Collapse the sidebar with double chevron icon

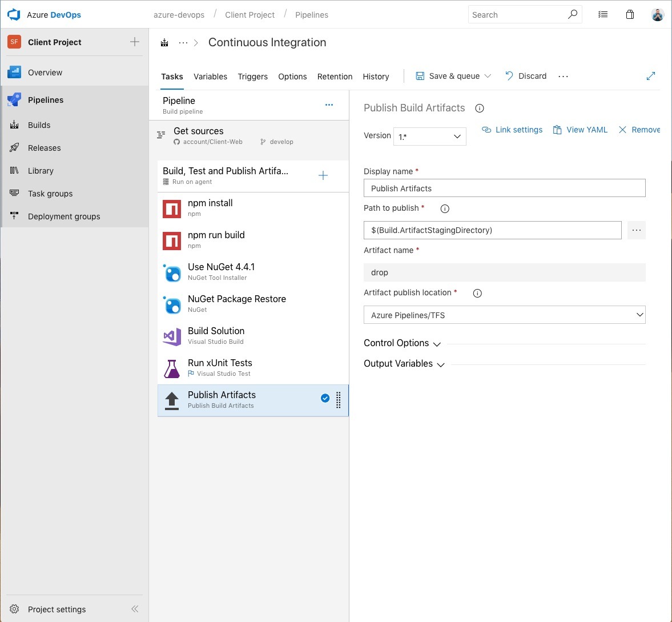pos(135,609)
